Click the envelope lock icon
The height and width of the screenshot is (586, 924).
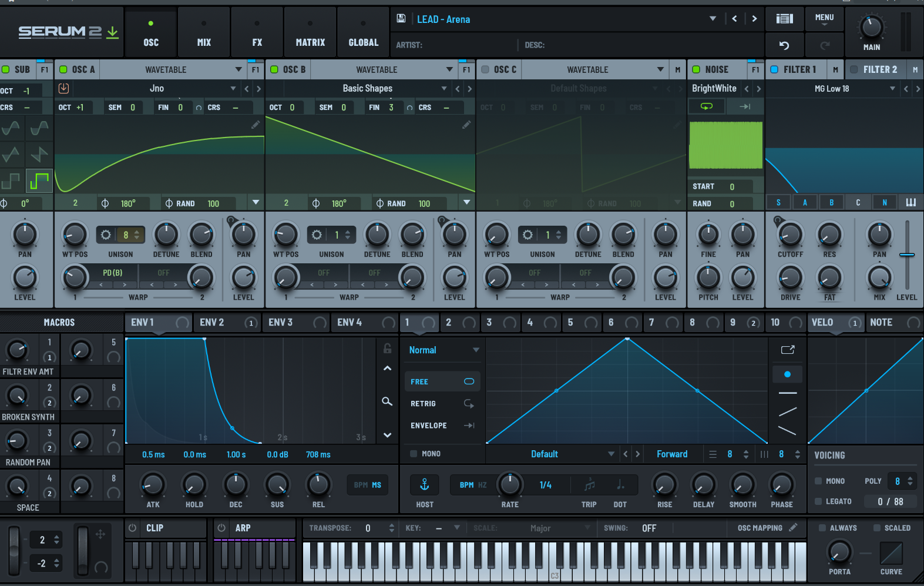(x=388, y=349)
